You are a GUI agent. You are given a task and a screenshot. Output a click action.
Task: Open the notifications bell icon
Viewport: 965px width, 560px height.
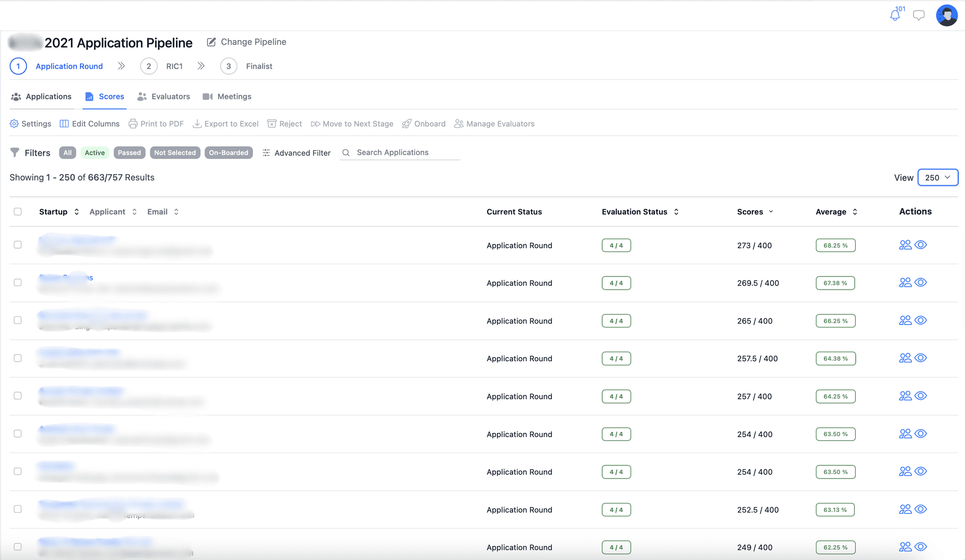click(895, 15)
